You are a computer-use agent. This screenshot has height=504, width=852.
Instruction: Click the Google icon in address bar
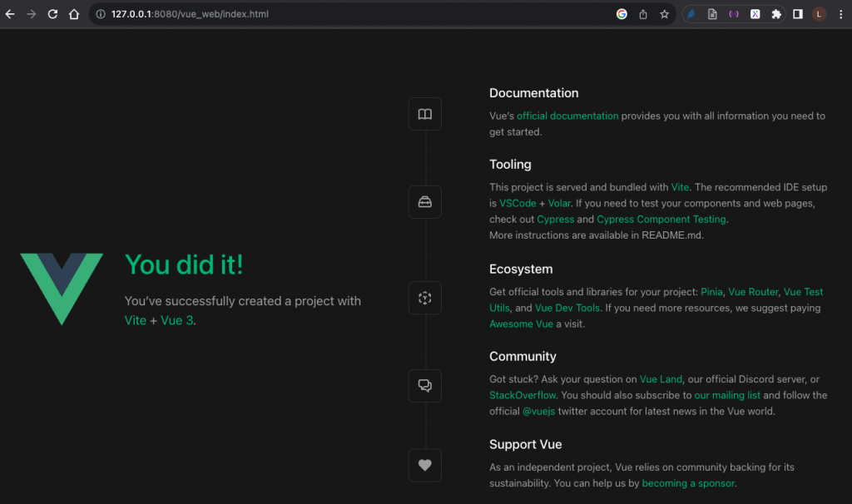coord(622,14)
